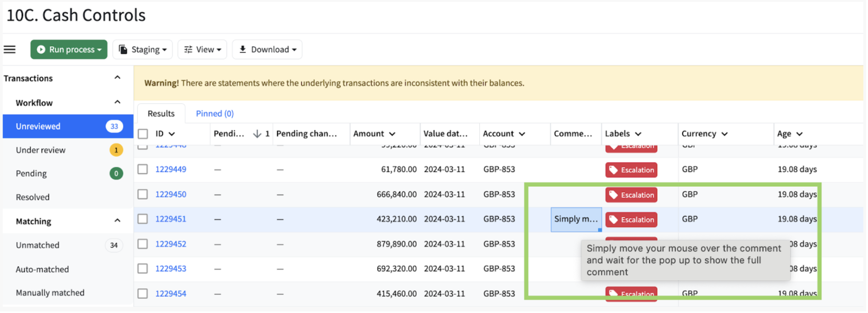This screenshot has width=868, height=313.
Task: Select Under review in the Workflow list
Action: (x=68, y=150)
